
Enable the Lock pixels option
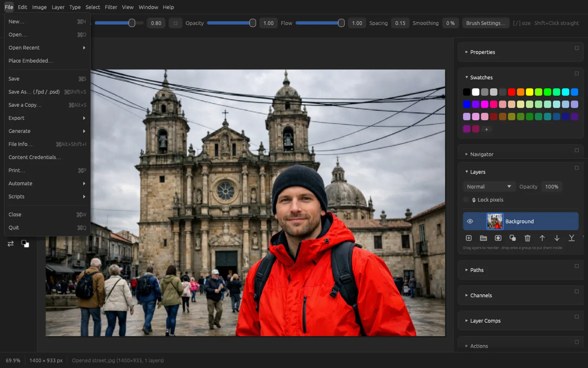click(x=466, y=200)
